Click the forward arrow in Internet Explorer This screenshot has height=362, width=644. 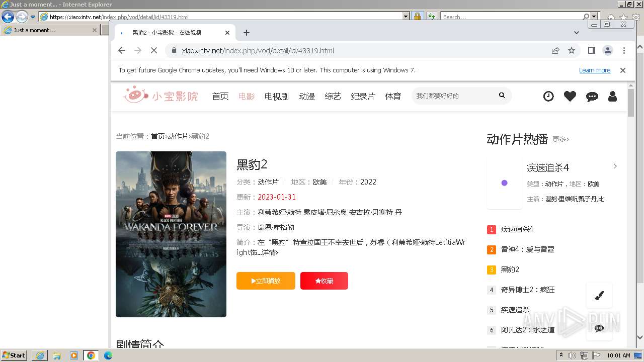[x=22, y=17]
